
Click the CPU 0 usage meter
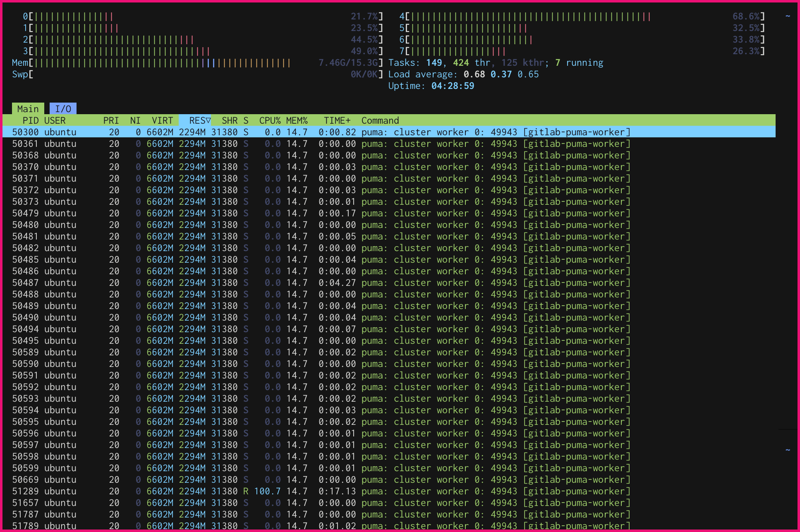click(203, 16)
